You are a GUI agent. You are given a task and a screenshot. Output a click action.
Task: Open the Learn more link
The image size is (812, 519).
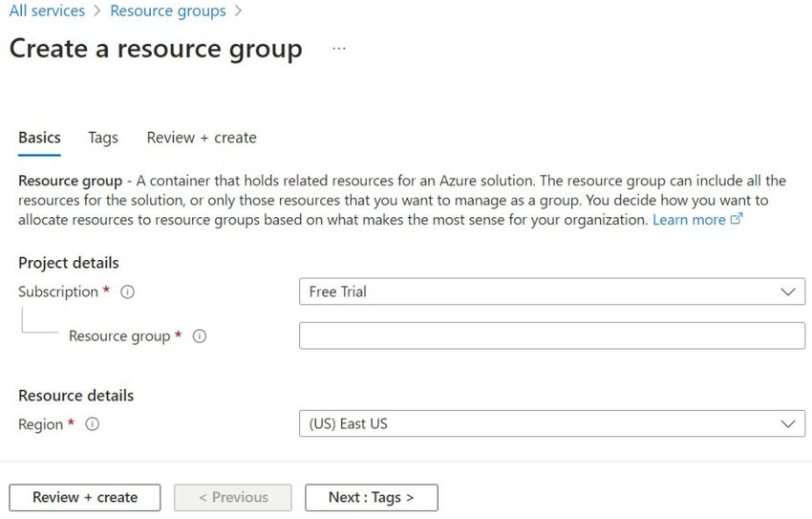[689, 220]
